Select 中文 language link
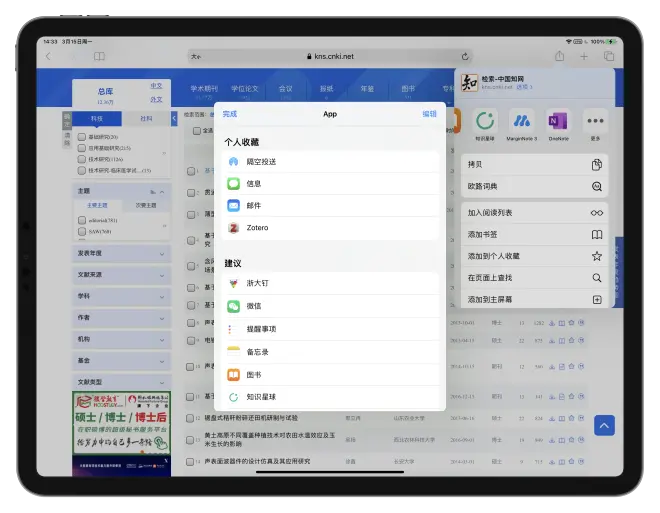This screenshot has height=513, width=660. pyautogui.click(x=156, y=86)
